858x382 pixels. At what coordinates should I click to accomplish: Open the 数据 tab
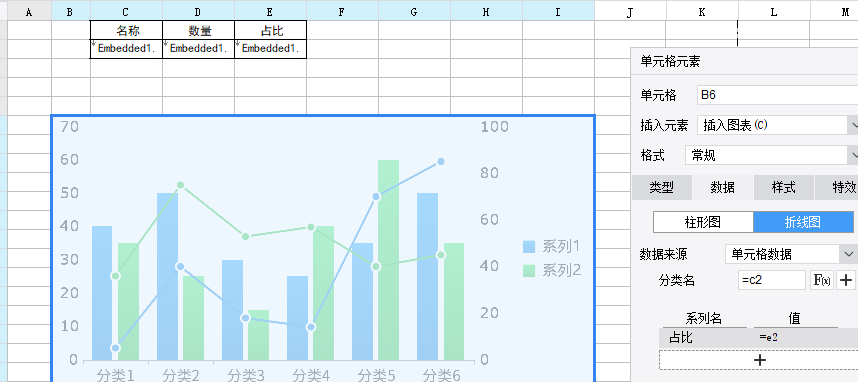(722, 188)
